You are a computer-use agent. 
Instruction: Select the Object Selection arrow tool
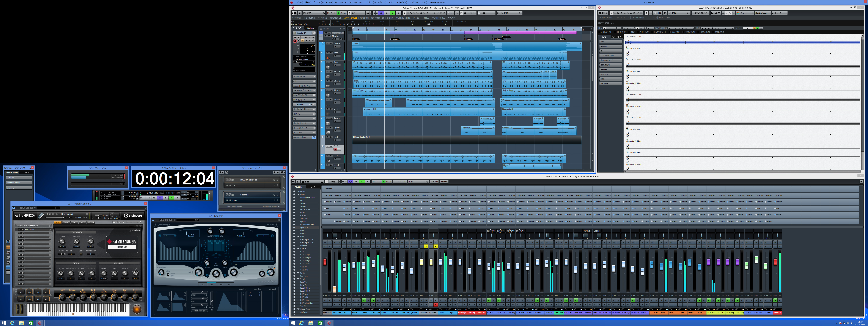point(404,13)
